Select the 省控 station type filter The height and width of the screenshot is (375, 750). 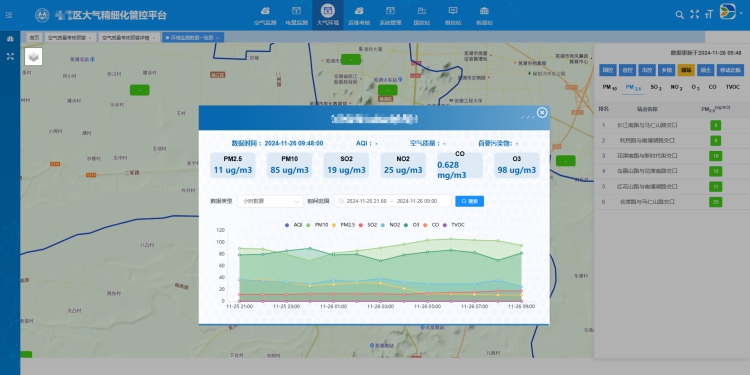click(627, 70)
